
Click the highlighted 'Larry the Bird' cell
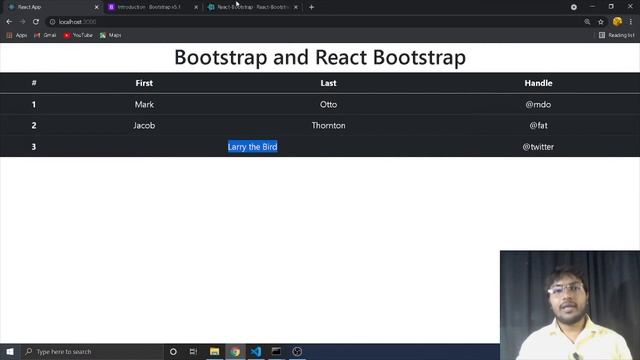pyautogui.click(x=253, y=147)
